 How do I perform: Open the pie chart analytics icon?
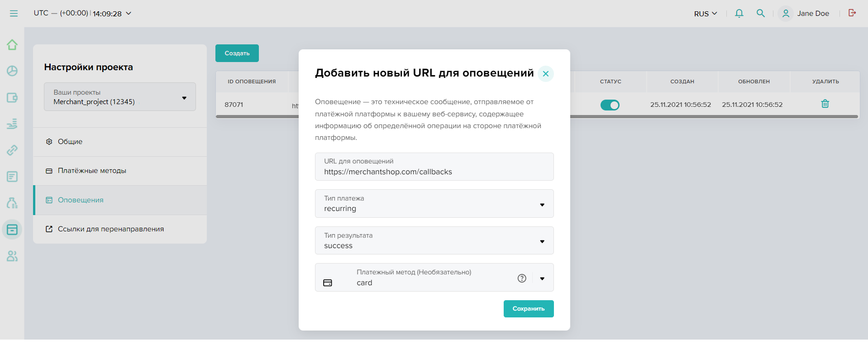tap(12, 71)
